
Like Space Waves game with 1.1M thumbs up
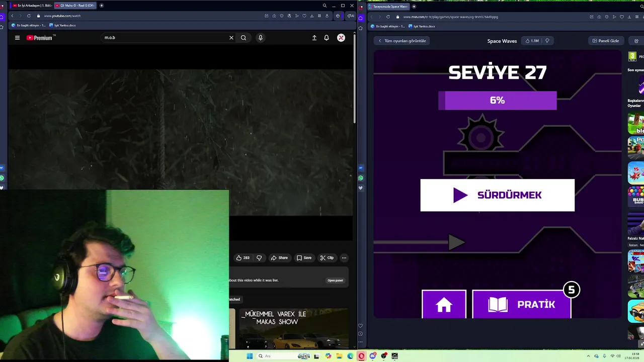pyautogui.click(x=532, y=41)
